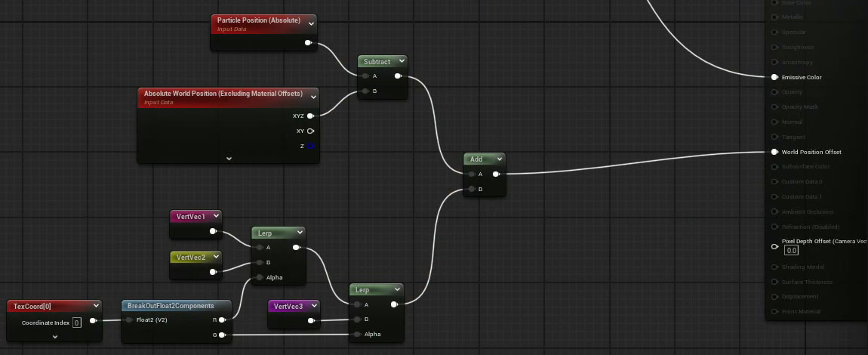Click the Emissive Color input pin
Viewport: 868px width, 355px height.
(x=774, y=77)
